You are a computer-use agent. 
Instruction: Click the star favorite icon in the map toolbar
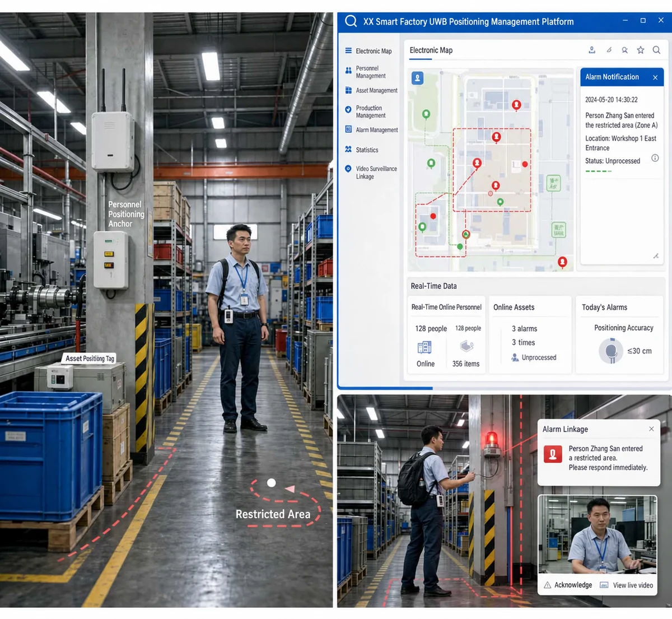pos(641,50)
